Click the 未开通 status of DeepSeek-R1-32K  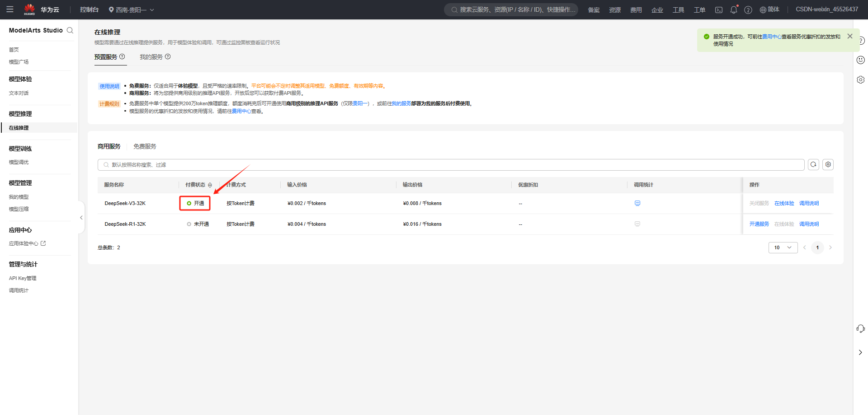point(198,224)
